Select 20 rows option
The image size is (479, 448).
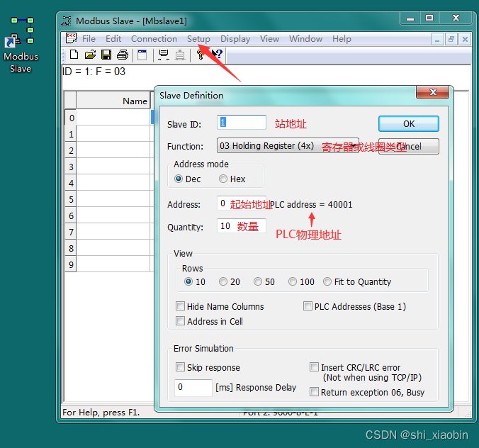tap(230, 281)
